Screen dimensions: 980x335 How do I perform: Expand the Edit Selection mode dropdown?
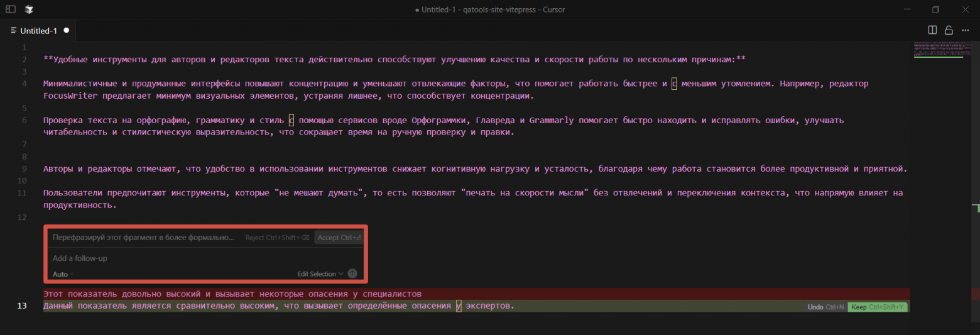(x=320, y=274)
